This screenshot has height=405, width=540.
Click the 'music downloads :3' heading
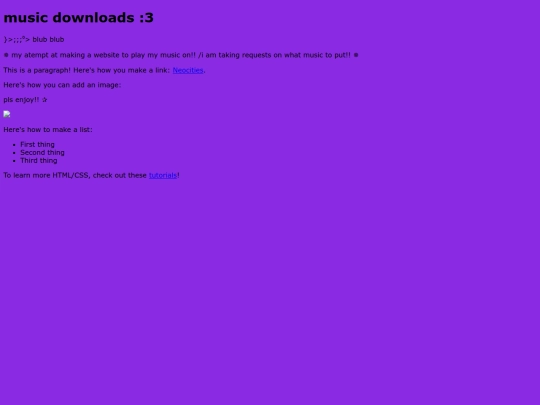click(79, 18)
